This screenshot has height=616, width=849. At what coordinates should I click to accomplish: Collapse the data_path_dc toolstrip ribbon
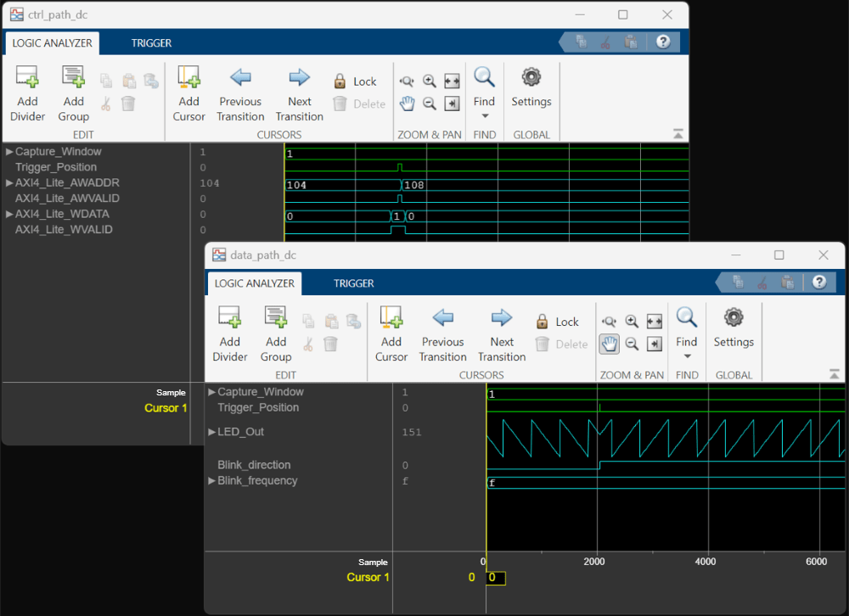[x=834, y=374]
